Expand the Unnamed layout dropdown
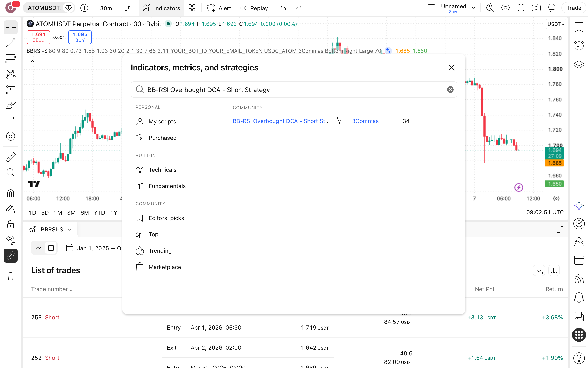This screenshot has height=368, width=588. tap(473, 8)
